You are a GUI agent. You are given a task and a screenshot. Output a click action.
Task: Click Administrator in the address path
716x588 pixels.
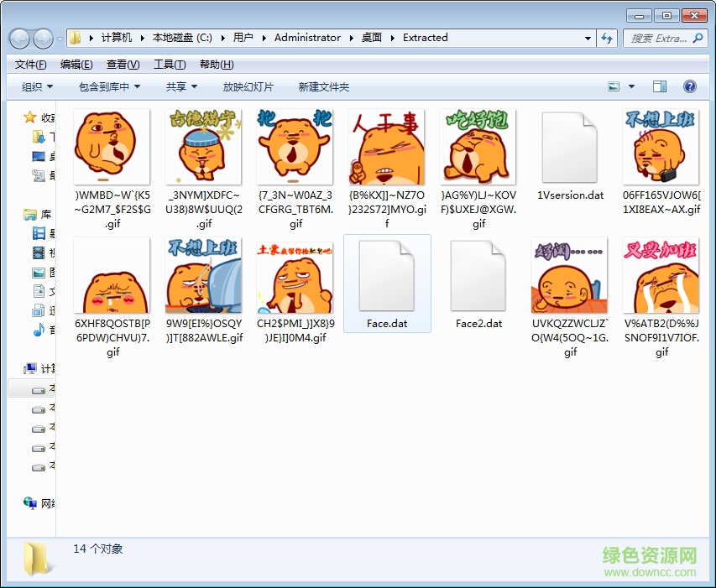[x=307, y=38]
